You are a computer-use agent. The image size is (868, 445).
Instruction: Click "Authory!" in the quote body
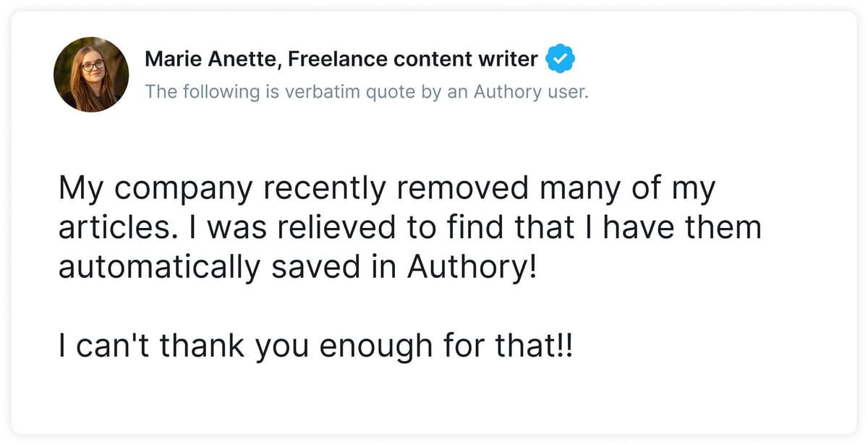tap(472, 267)
